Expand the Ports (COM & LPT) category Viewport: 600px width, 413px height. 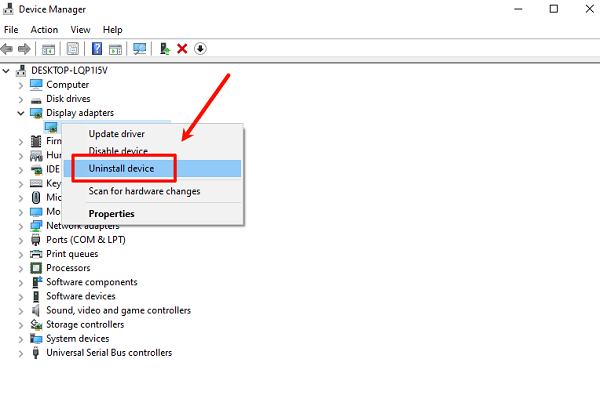(x=21, y=241)
